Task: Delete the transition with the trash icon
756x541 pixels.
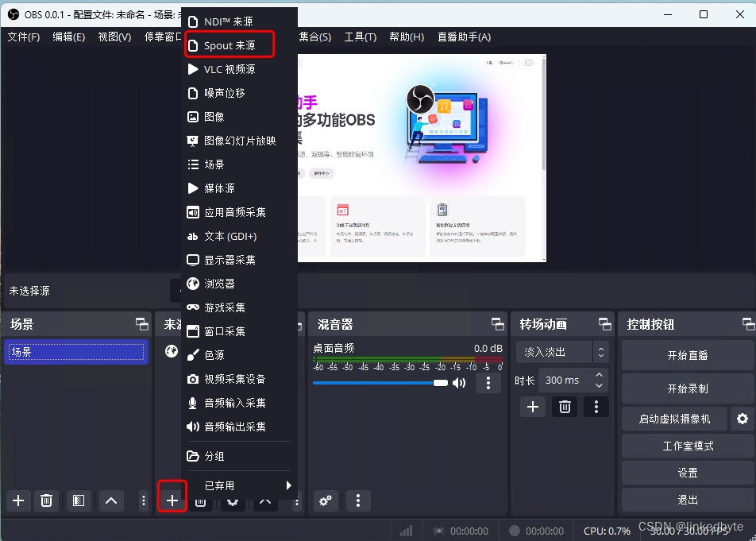Action: pos(565,407)
